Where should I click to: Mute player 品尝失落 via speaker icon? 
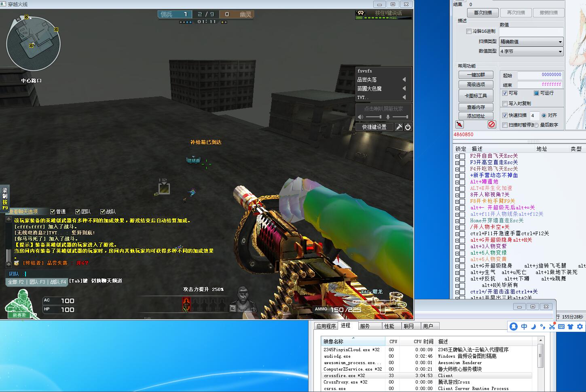pos(404,80)
